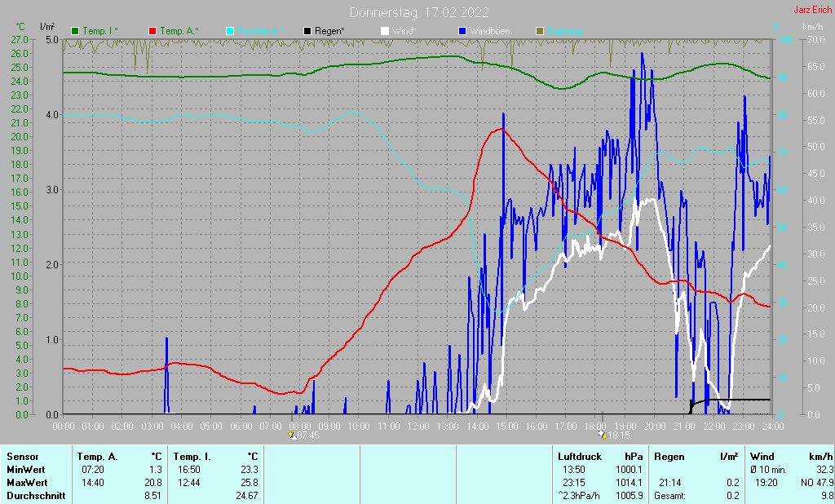This screenshot has height=504, width=835.
Task: Click the 12:00 time axis marker
Action: 418,427
